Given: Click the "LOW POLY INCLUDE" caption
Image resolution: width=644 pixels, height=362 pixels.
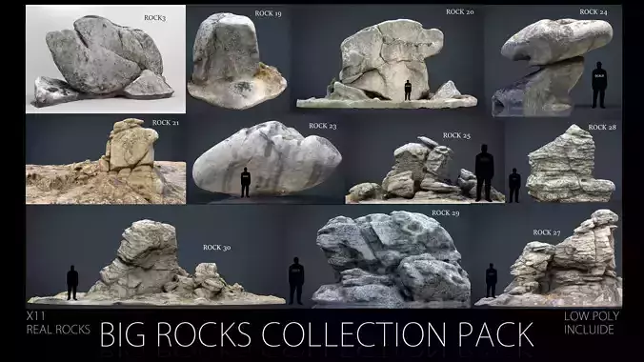Looking at the screenshot, I should 592,323.
